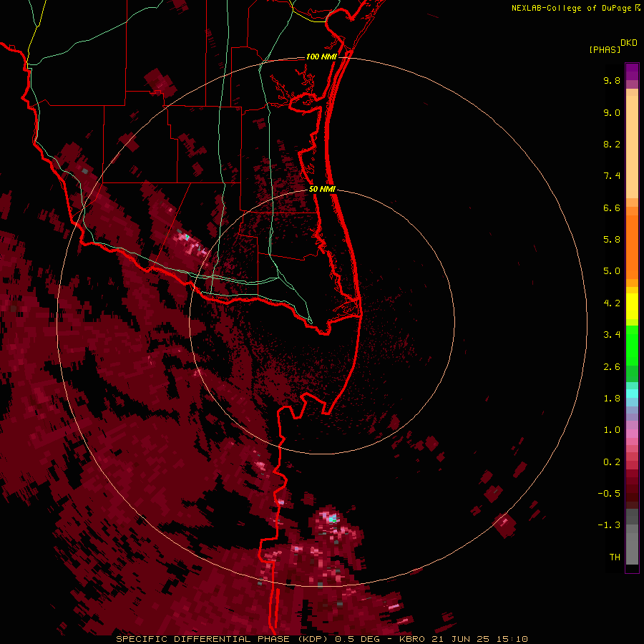Click the 9.0 value on the color scale
Screen dimensions: 644x644
[612, 112]
